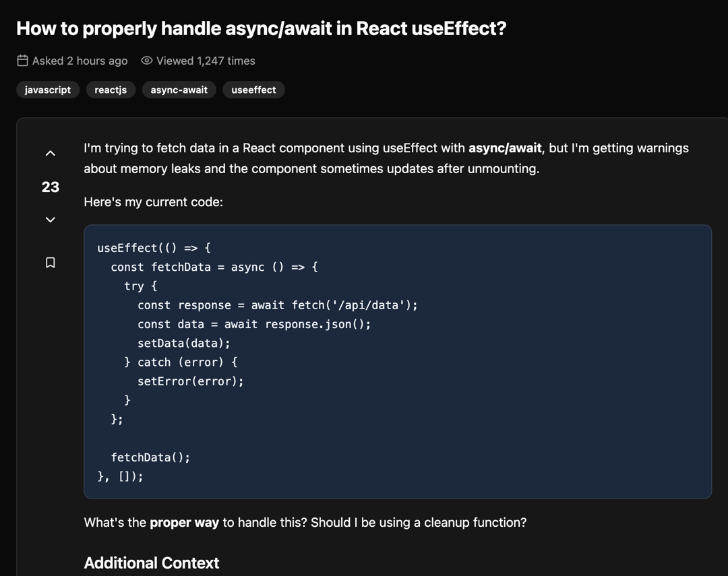
Task: Downvote the question with the down chevron
Action: click(51, 220)
